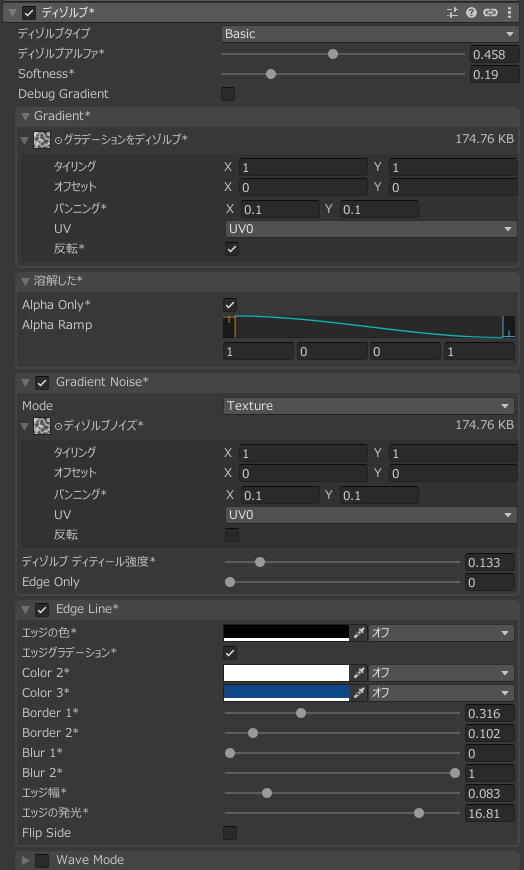The image size is (524, 870).
Task: Click the eyedropper next to エッジの色
Action: 359,633
